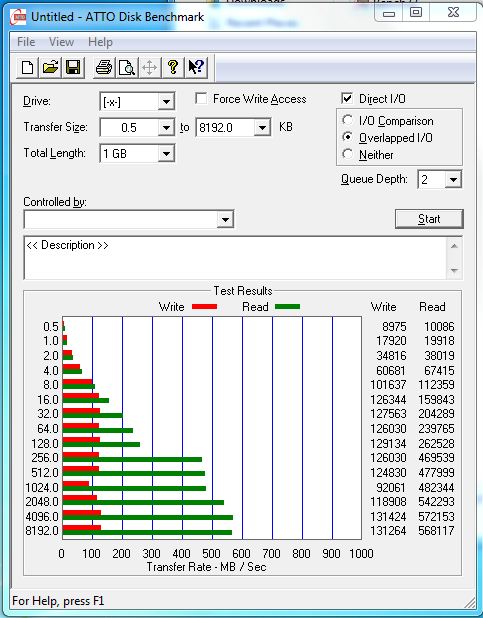Click the New document toolbar icon

[x=27, y=67]
